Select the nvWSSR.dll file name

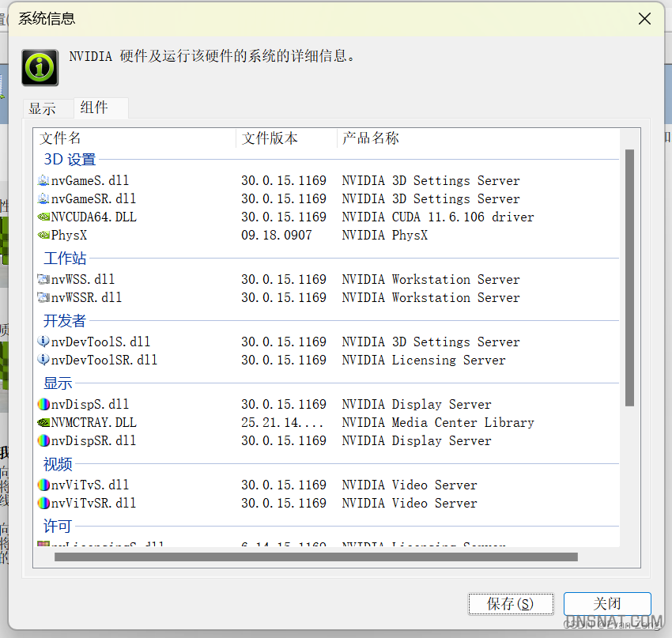coord(87,297)
